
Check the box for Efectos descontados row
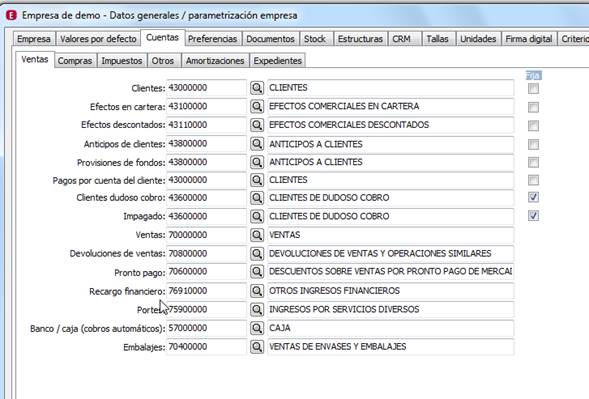[x=533, y=125]
